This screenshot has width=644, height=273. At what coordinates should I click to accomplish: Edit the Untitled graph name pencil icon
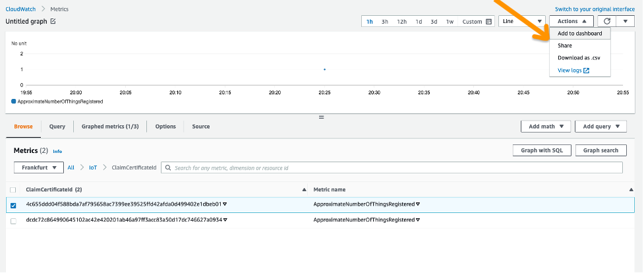pyautogui.click(x=53, y=21)
